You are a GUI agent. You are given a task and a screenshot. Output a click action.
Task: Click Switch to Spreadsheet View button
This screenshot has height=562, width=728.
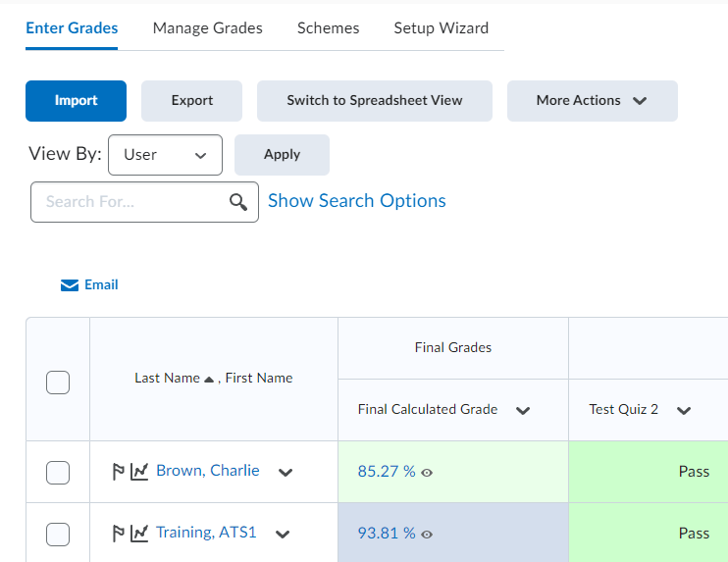[375, 101]
